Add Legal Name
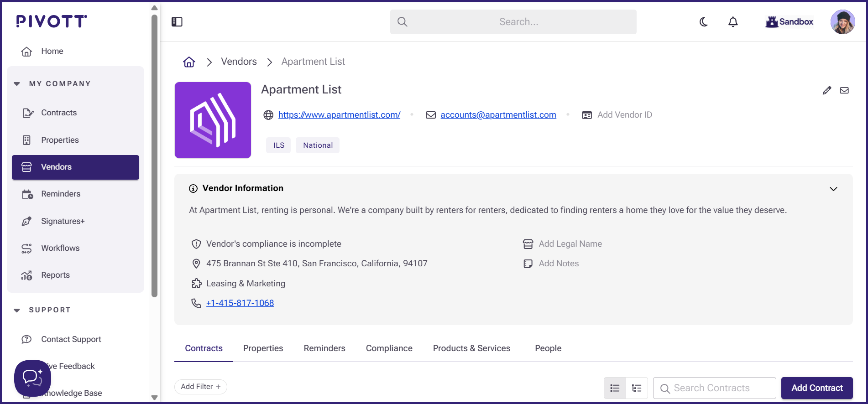This screenshot has width=868, height=404. 570,244
